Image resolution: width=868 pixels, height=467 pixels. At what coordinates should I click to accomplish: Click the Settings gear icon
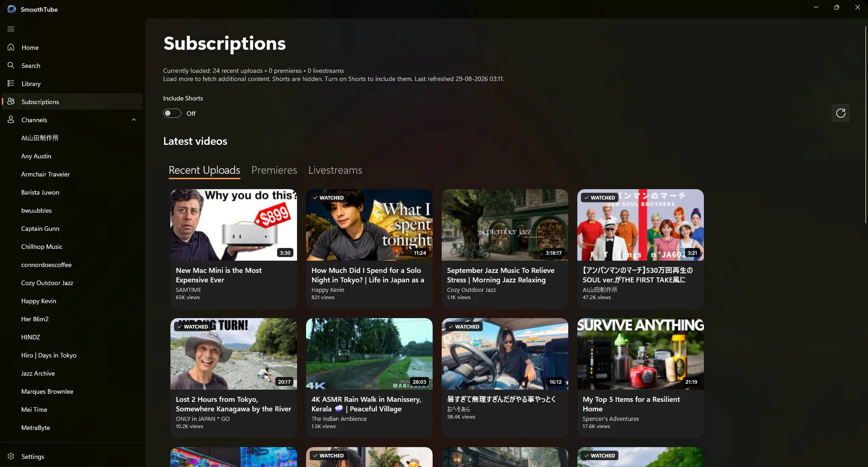[x=11, y=456]
